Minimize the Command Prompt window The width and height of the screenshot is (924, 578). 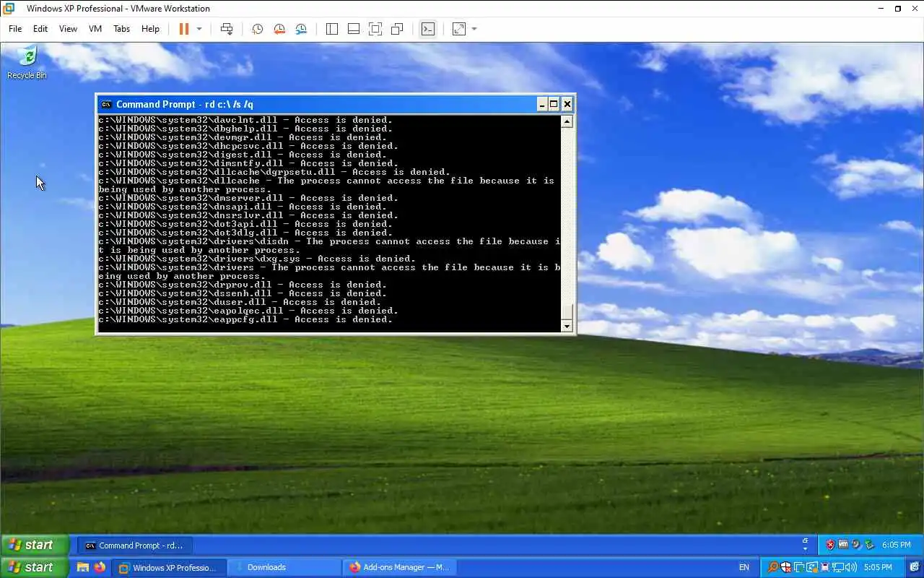coord(542,104)
